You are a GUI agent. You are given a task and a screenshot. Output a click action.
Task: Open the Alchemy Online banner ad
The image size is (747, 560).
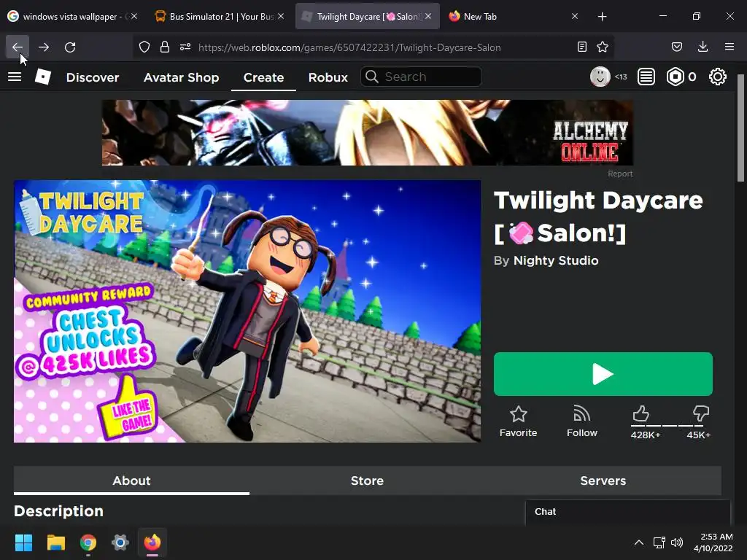click(368, 133)
